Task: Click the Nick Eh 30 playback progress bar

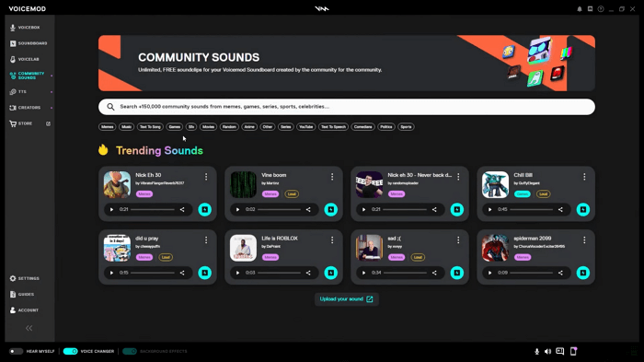Action: [x=153, y=210]
